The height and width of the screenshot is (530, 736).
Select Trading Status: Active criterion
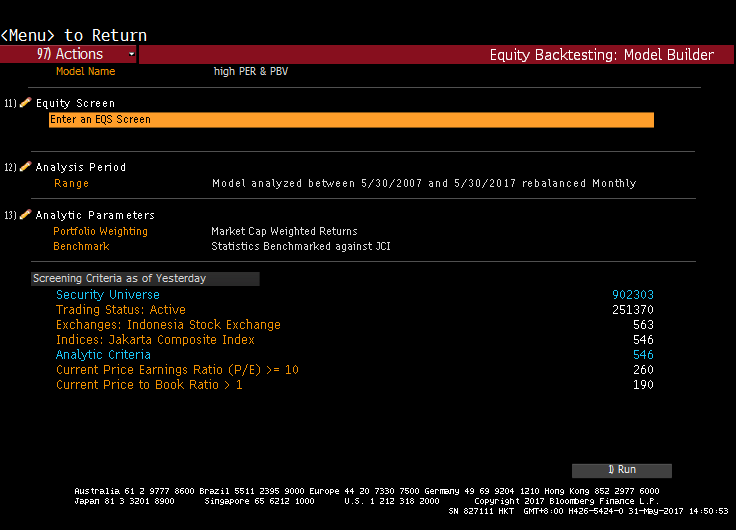coord(121,310)
